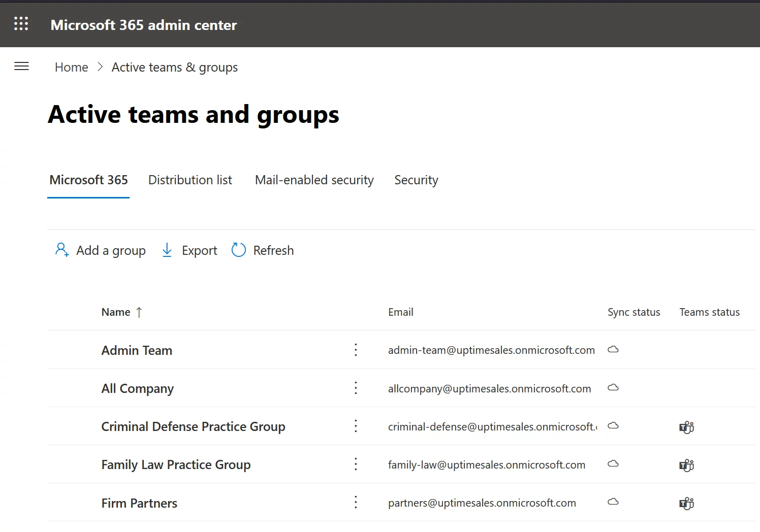Open more actions for Firm Partners
The width and height of the screenshot is (760, 532).
pyautogui.click(x=356, y=503)
